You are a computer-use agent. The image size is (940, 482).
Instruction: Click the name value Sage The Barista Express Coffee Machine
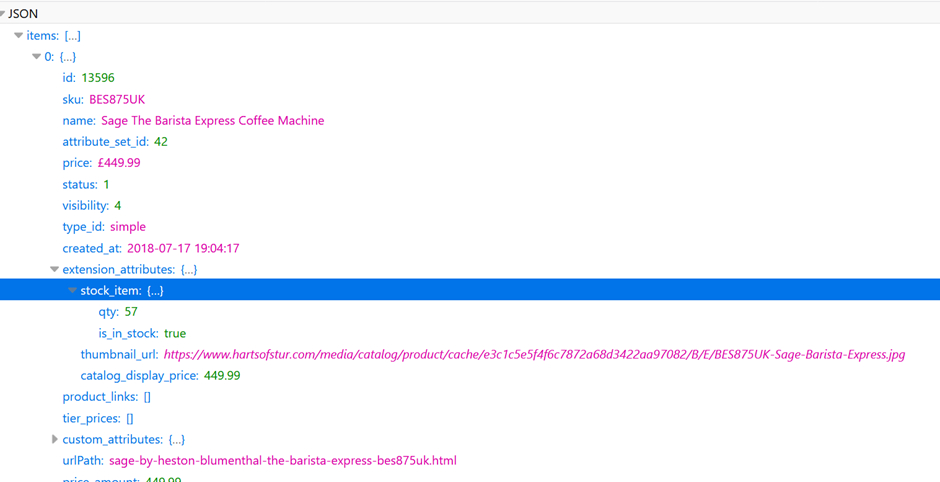213,120
